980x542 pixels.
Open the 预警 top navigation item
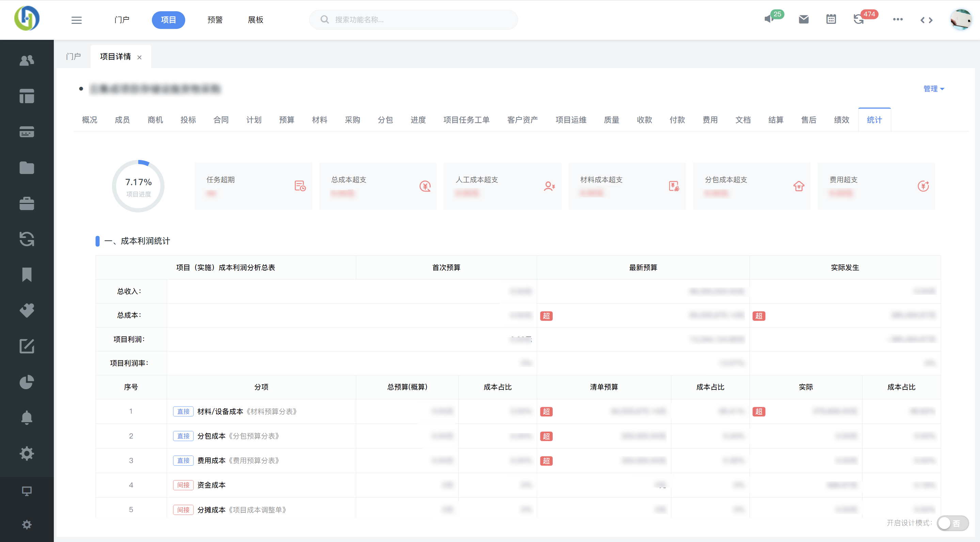(x=215, y=20)
